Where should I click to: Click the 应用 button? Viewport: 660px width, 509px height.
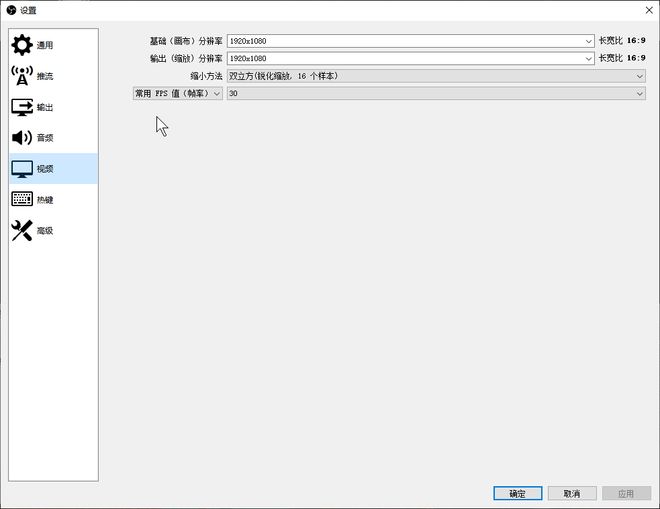[x=625, y=493]
